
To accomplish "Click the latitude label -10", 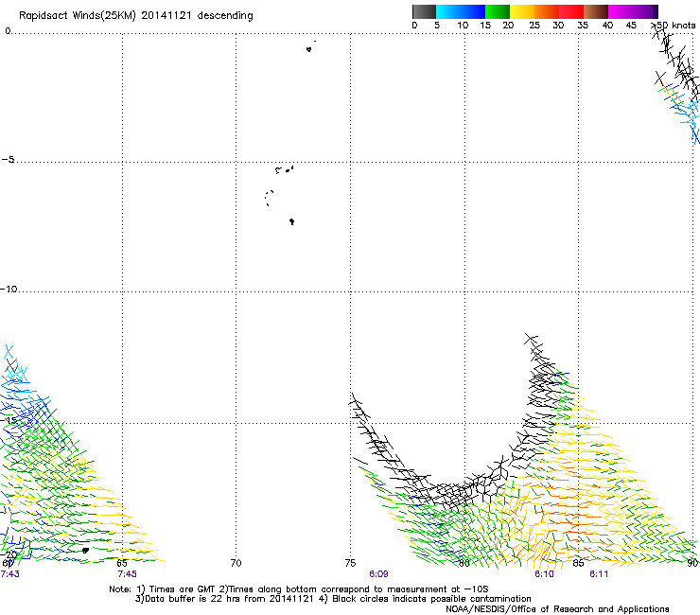I will [9, 289].
